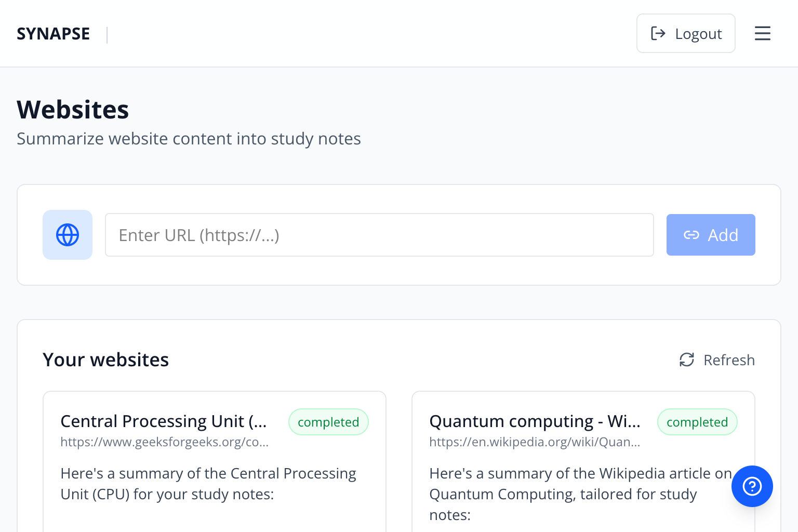Click completed badge on CPU card
798x532 pixels.
[328, 422]
